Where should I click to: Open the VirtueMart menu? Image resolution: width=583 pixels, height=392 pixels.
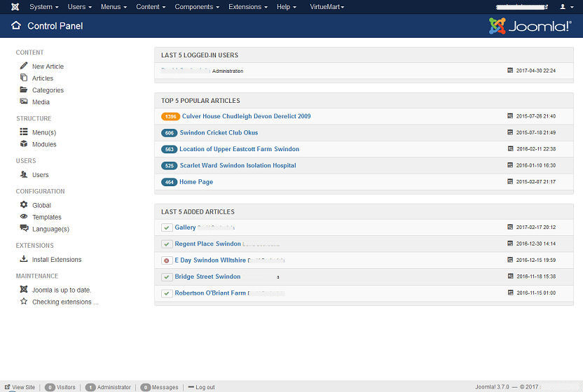[327, 7]
